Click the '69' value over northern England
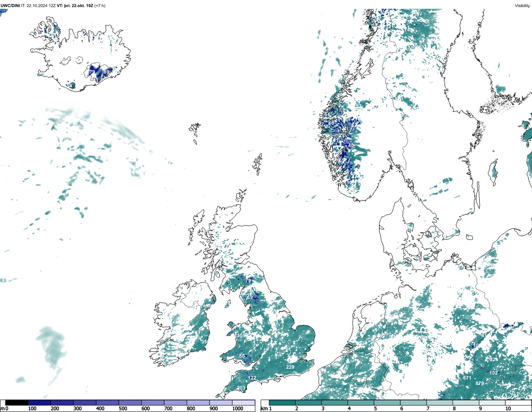The height and width of the screenshot is (412, 532). [x=250, y=297]
